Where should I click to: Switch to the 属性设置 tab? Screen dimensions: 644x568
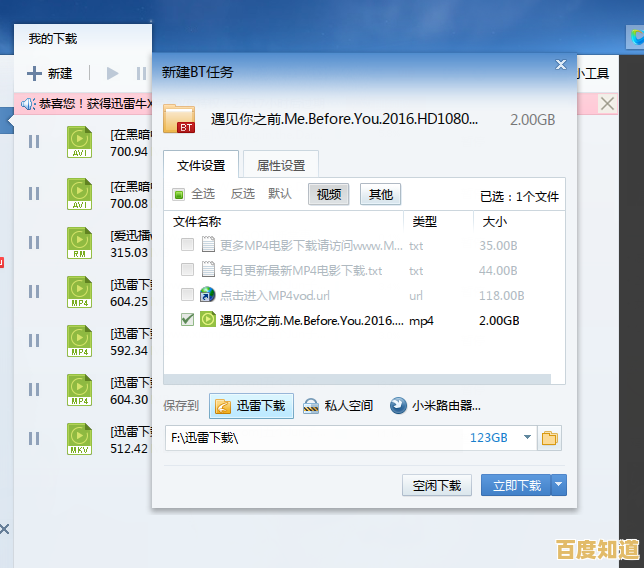click(281, 166)
